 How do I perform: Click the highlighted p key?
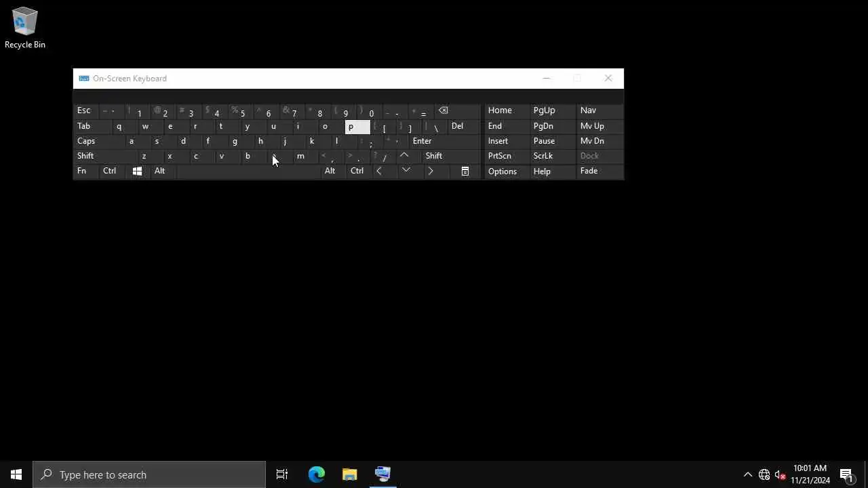coord(357,127)
